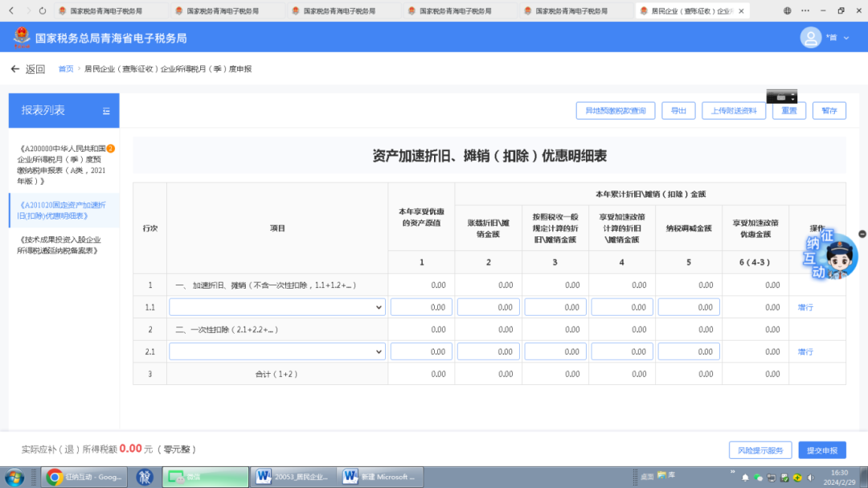Open the user account dropdown chevron

tap(846, 38)
